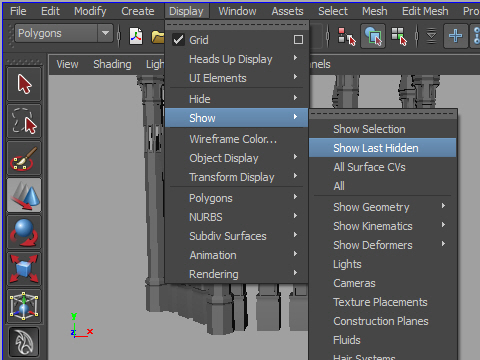Choose Show Last Hidden

point(383,148)
